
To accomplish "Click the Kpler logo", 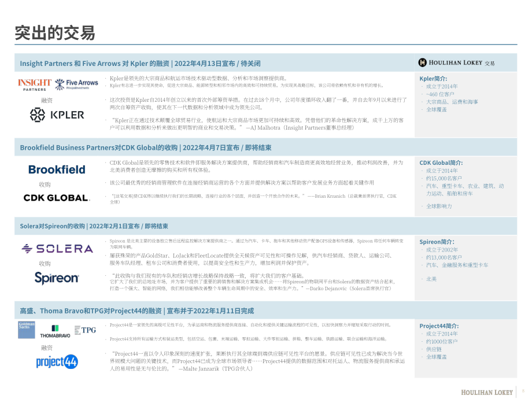I will point(57,115).
